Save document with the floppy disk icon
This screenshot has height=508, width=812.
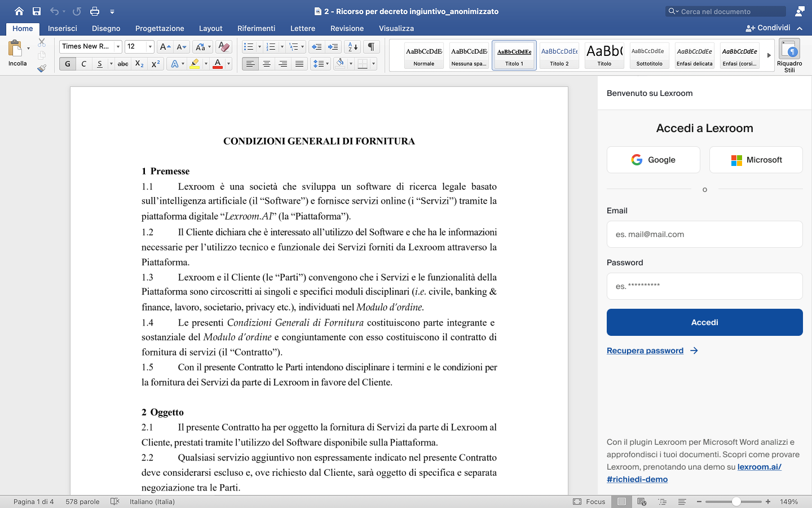pyautogui.click(x=37, y=11)
